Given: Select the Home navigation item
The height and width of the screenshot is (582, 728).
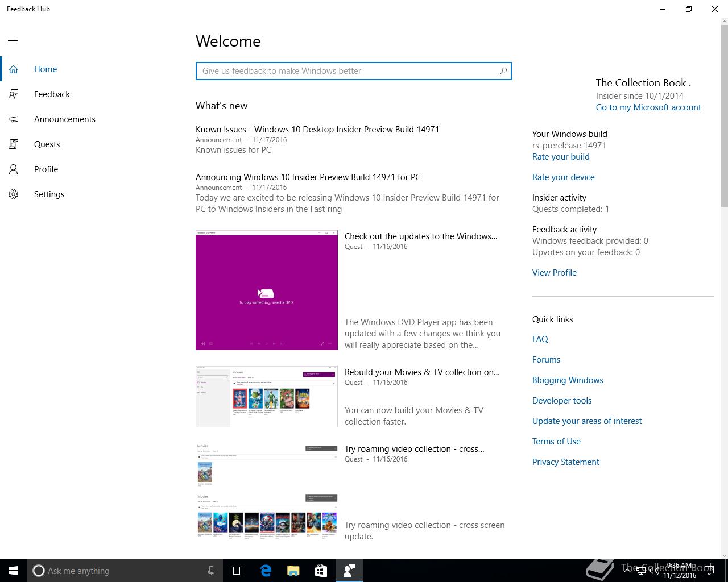Looking at the screenshot, I should tap(91, 69).
